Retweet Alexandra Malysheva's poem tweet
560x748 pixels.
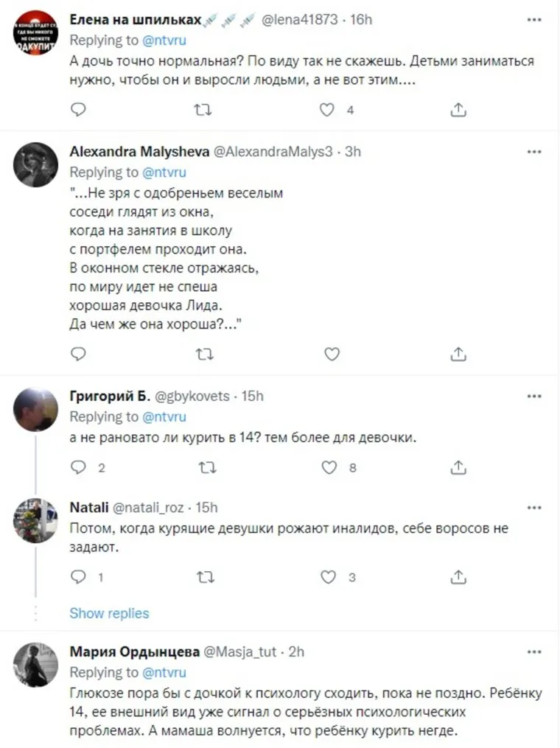pos(203,354)
